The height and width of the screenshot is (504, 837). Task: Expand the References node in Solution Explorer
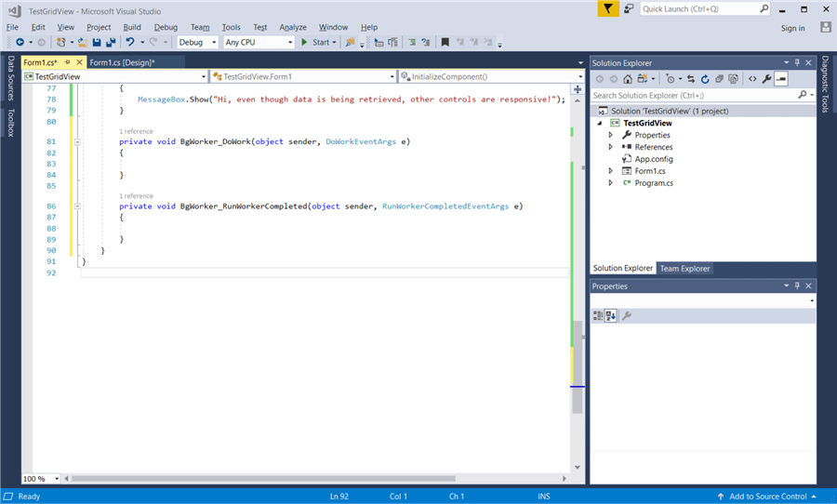click(x=611, y=147)
